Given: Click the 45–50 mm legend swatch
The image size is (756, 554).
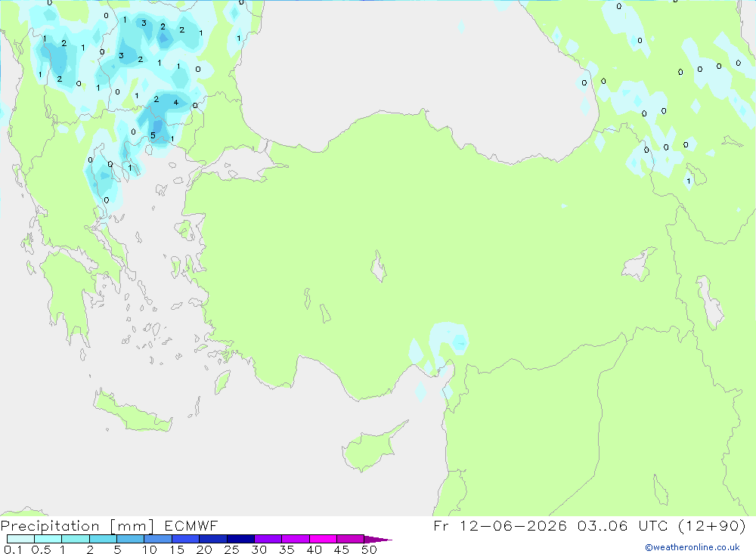Looking at the screenshot, I should pos(351,539).
